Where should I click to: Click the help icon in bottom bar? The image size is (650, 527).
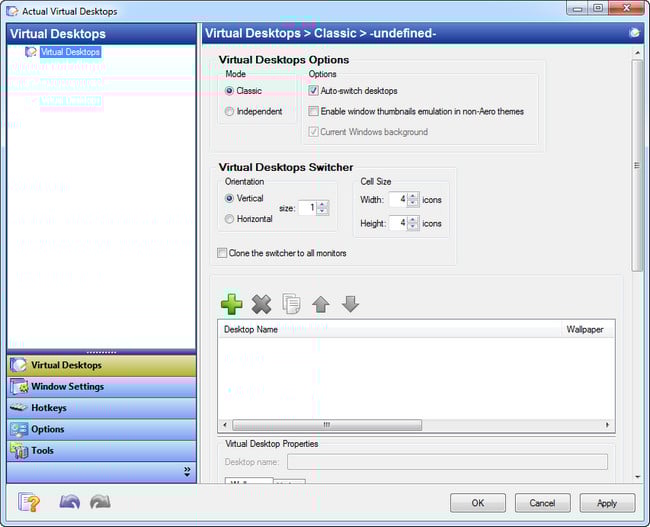pyautogui.click(x=31, y=502)
